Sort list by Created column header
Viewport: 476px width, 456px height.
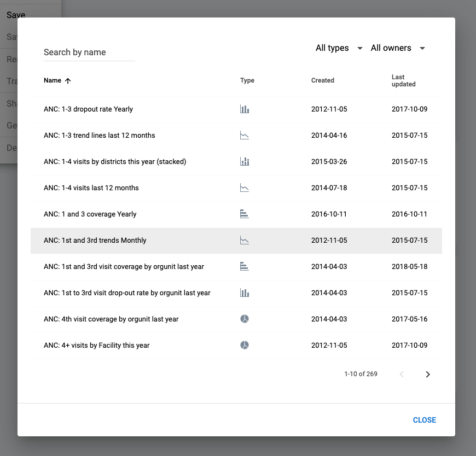pyautogui.click(x=323, y=80)
